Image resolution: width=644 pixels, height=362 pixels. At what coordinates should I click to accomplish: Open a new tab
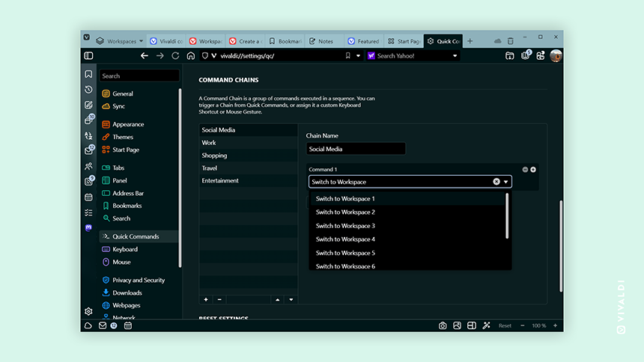470,41
